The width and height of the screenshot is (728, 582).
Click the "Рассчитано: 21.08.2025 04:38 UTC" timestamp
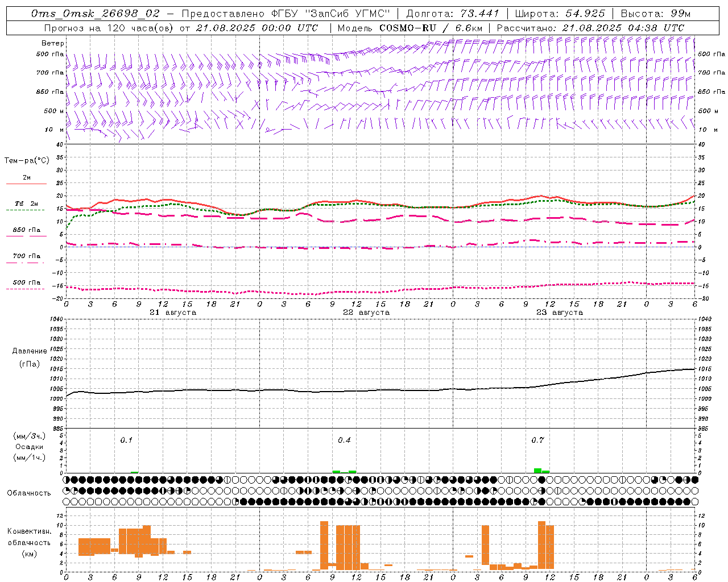pyautogui.click(x=590, y=28)
